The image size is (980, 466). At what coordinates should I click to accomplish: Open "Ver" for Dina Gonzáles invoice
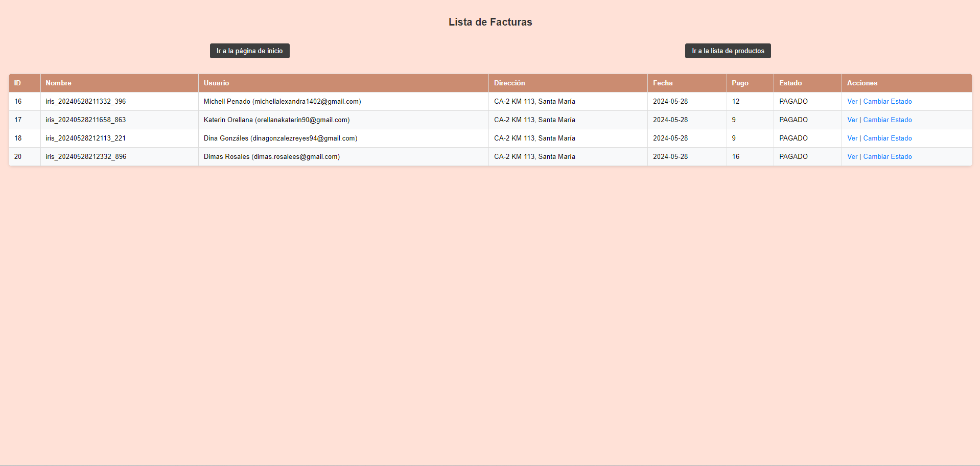(852, 138)
